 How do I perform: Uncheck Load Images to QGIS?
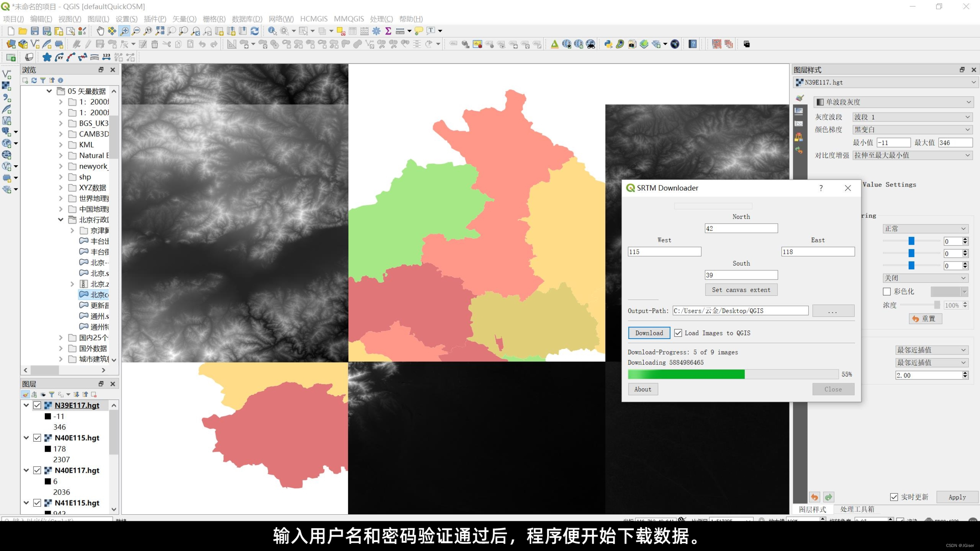pos(678,333)
